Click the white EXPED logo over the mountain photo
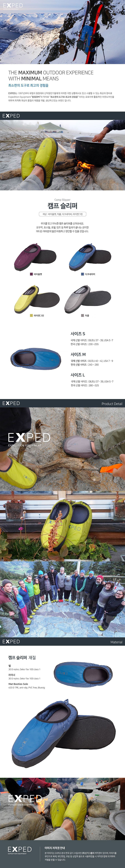 point(13,6)
